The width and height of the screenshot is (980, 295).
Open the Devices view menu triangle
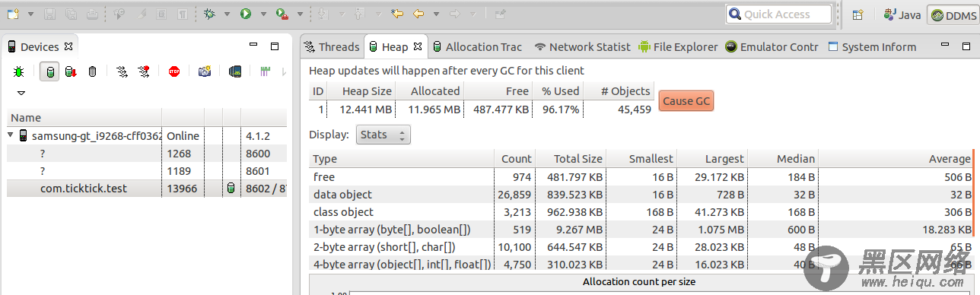(21, 93)
